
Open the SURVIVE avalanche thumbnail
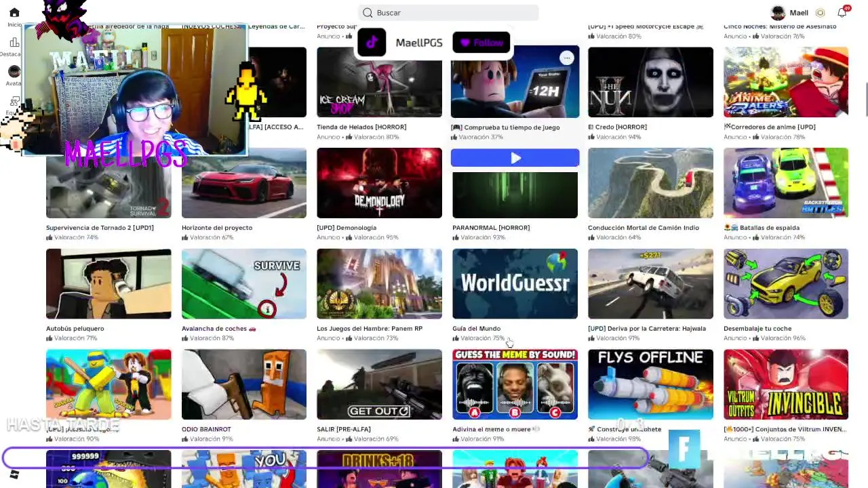coord(244,284)
